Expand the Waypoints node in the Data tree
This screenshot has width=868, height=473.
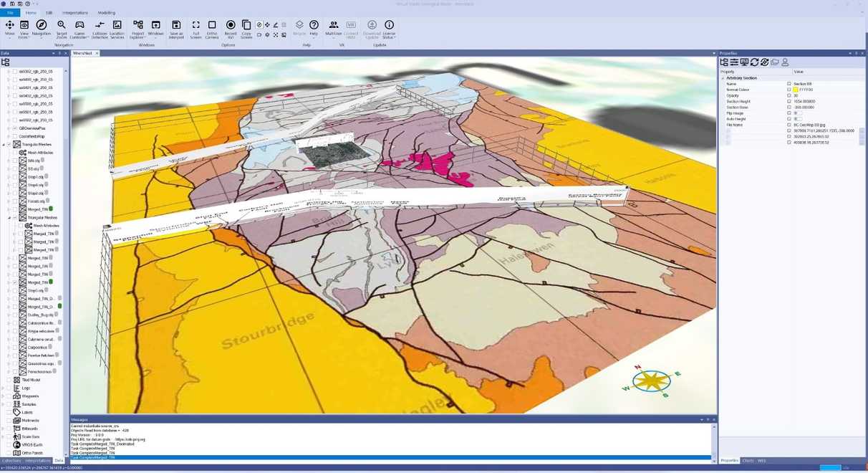tap(4, 396)
